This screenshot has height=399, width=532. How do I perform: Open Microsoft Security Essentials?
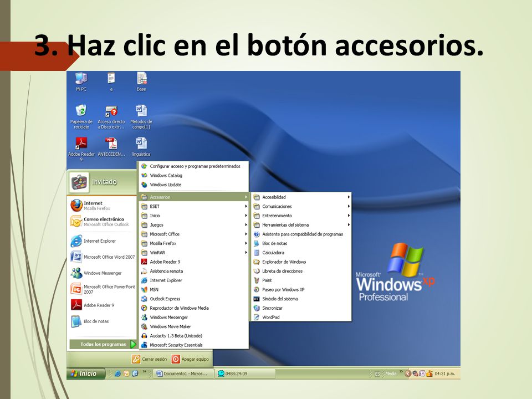coord(194,345)
